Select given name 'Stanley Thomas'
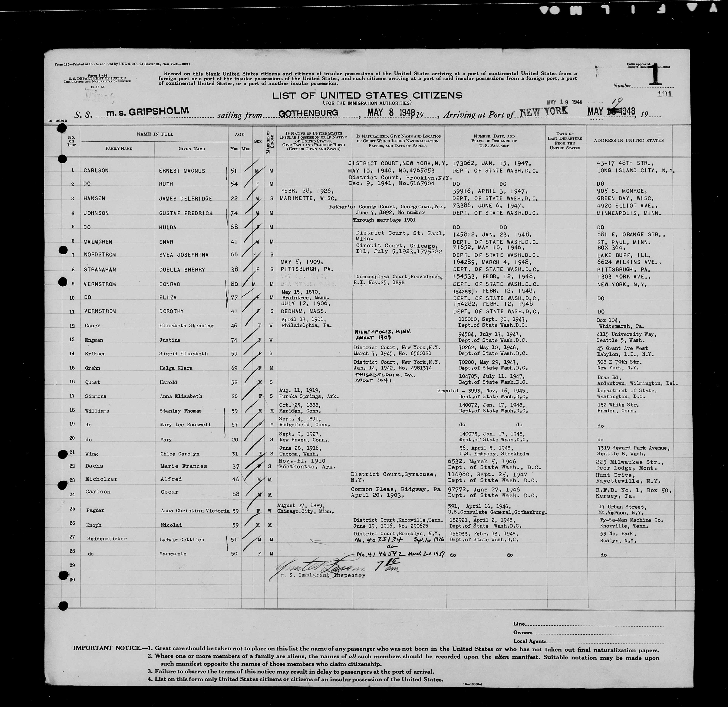The image size is (728, 707). tap(181, 411)
